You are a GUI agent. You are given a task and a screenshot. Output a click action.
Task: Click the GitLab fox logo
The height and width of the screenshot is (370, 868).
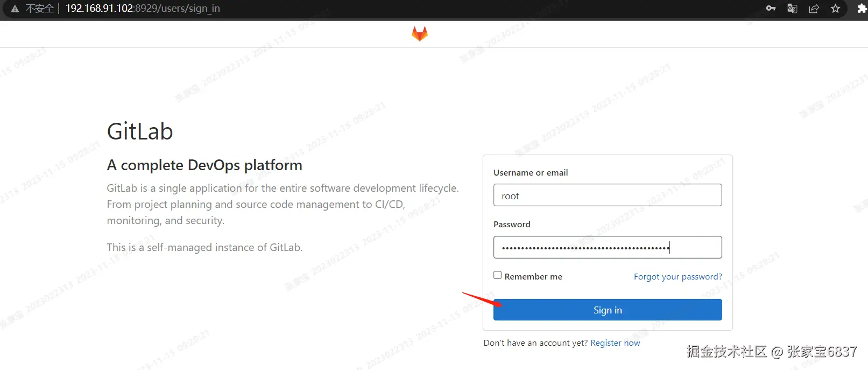420,34
